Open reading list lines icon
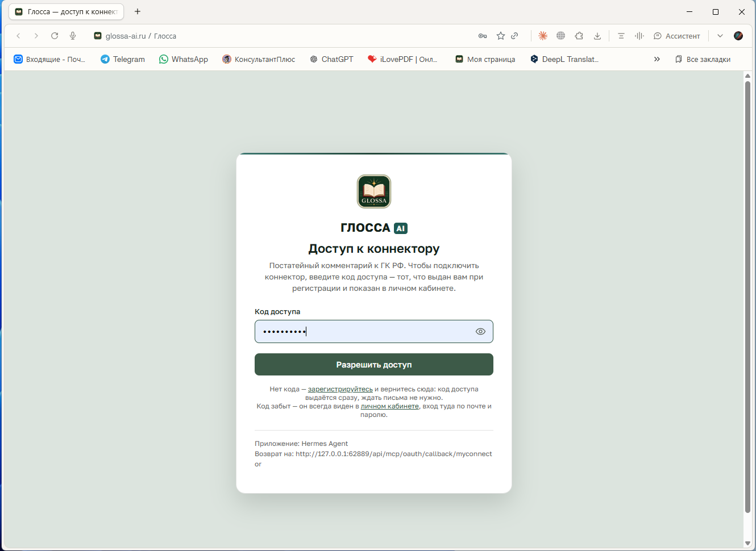756x551 pixels. click(621, 36)
